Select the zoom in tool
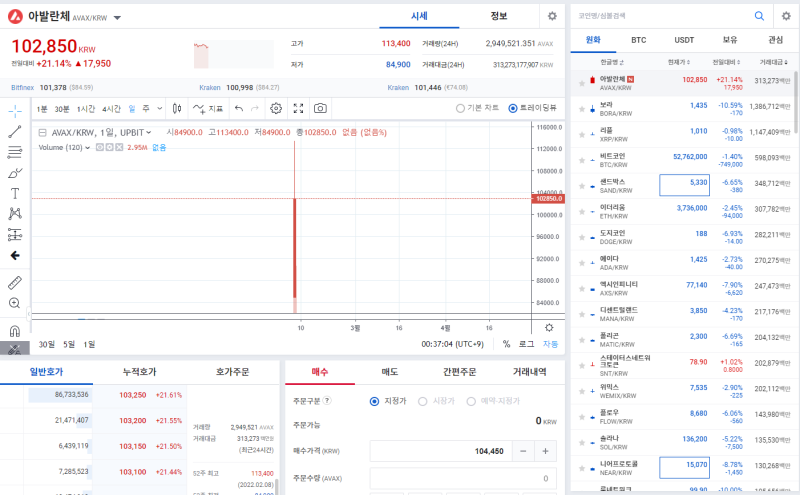This screenshot has height=495, width=800. point(15,303)
